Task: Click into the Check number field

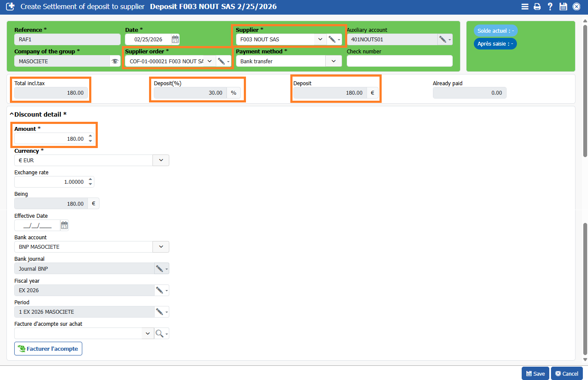Action: (x=399, y=62)
